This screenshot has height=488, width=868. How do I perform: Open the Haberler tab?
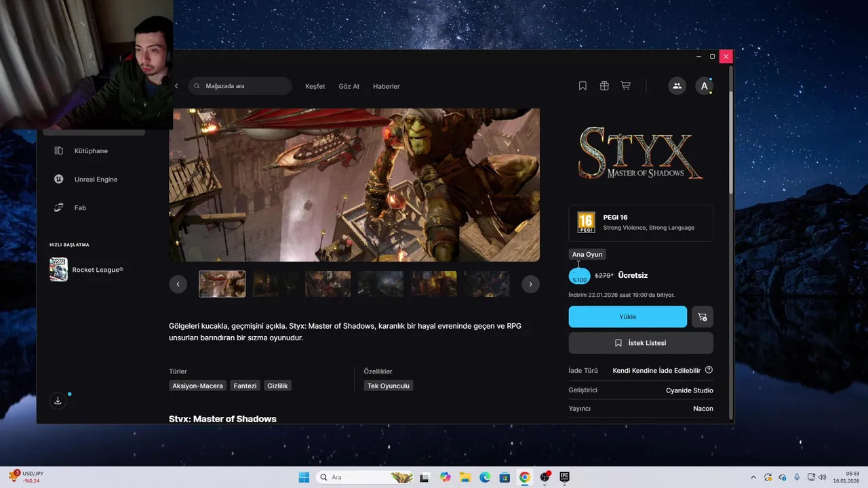[x=386, y=86]
